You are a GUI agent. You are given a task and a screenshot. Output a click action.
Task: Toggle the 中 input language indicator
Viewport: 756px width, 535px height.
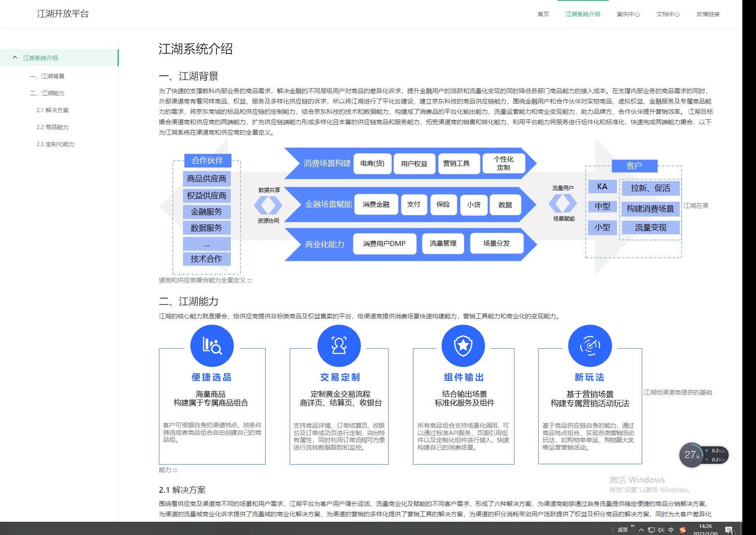pyautogui.click(x=671, y=530)
